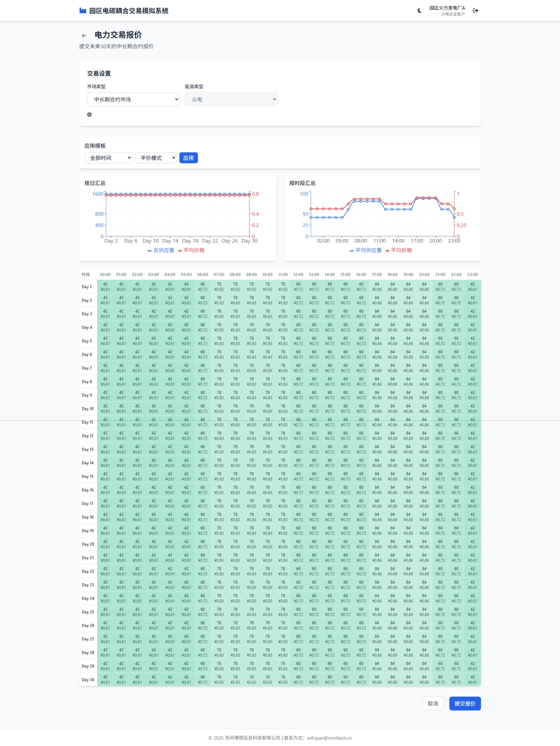560x746 pixels.
Task: Expand the 全部时间 template time dropdown
Action: point(108,158)
